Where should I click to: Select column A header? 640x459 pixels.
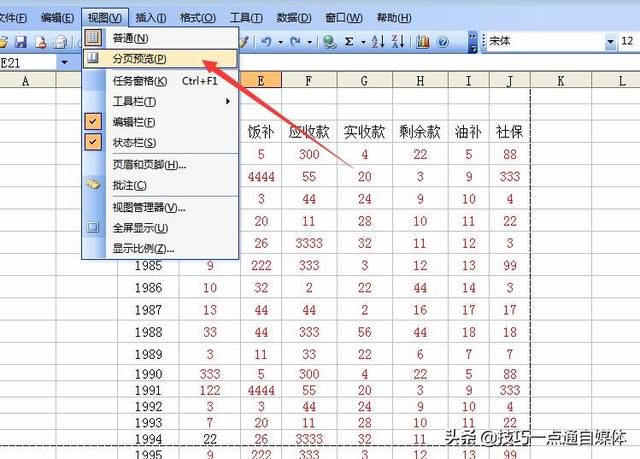coord(27,80)
